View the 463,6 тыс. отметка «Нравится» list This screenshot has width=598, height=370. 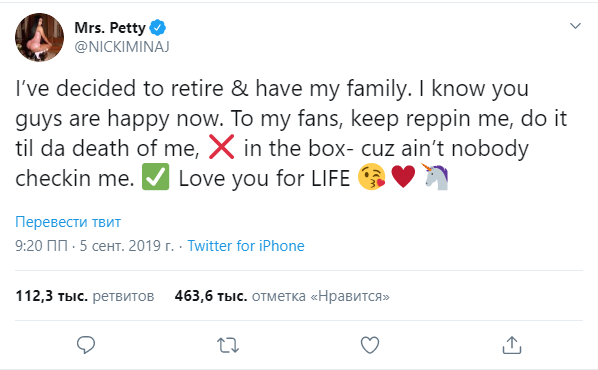pos(282,296)
